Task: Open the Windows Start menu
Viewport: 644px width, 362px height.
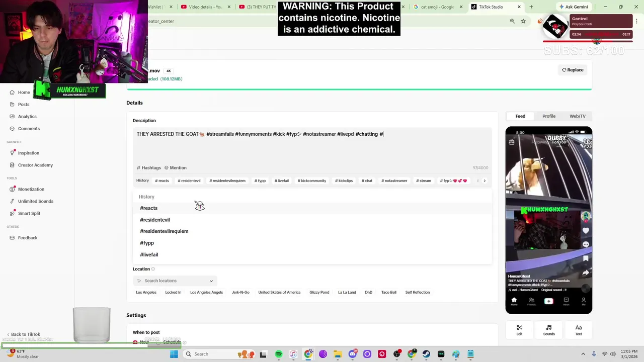Action: (174, 354)
